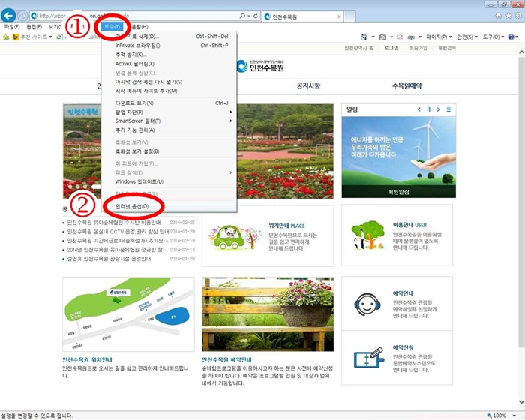Click the Read mail icon in command bar
525x420 pixels.
click(400, 37)
